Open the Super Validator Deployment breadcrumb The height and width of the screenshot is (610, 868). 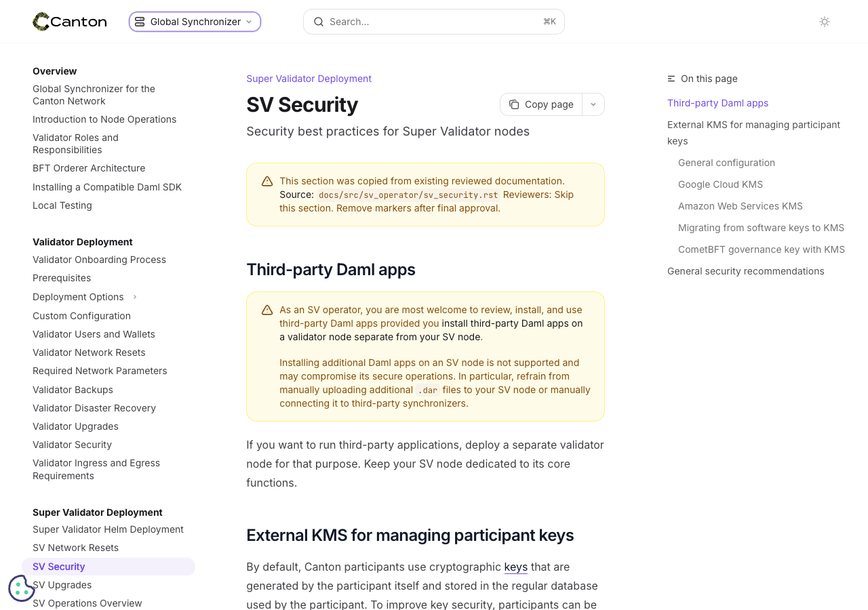tap(309, 79)
